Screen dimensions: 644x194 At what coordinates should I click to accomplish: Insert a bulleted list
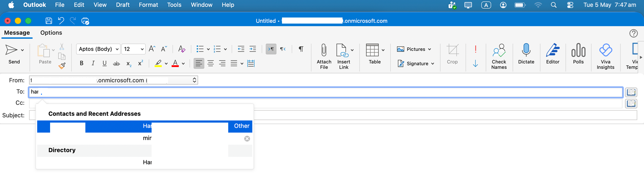(x=200, y=49)
